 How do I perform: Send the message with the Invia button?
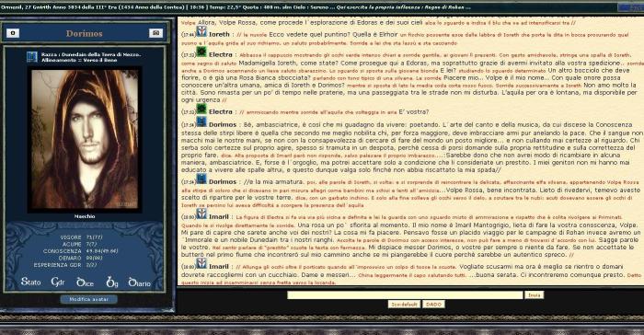(534, 295)
